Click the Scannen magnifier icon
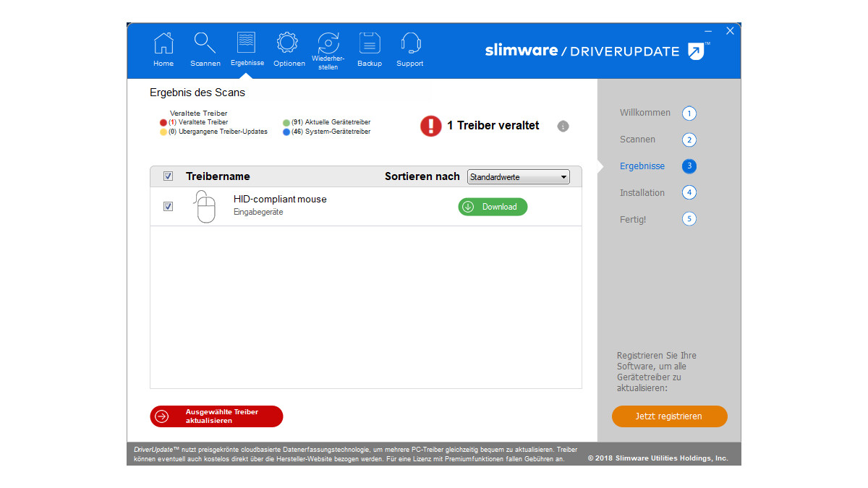The height and width of the screenshot is (488, 868). click(205, 43)
